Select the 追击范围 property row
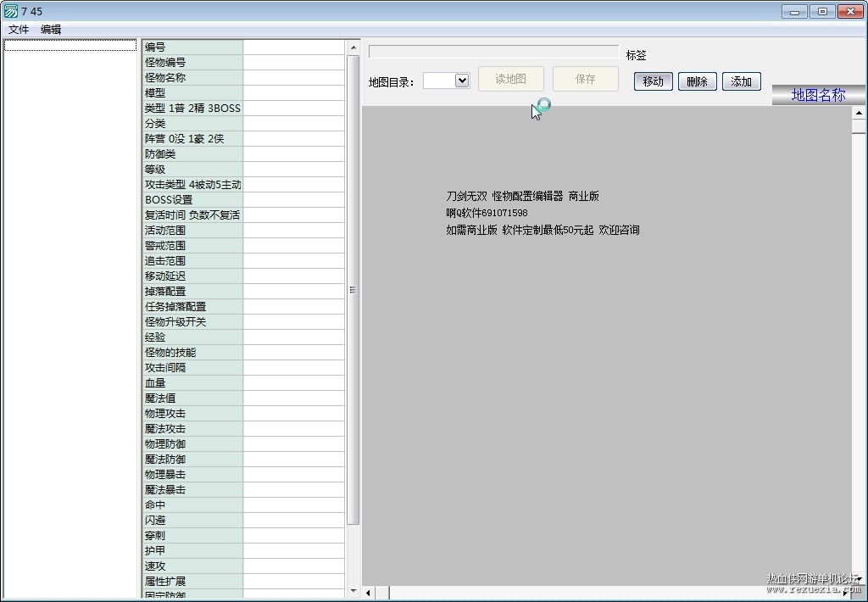This screenshot has height=602, width=868. click(243, 261)
